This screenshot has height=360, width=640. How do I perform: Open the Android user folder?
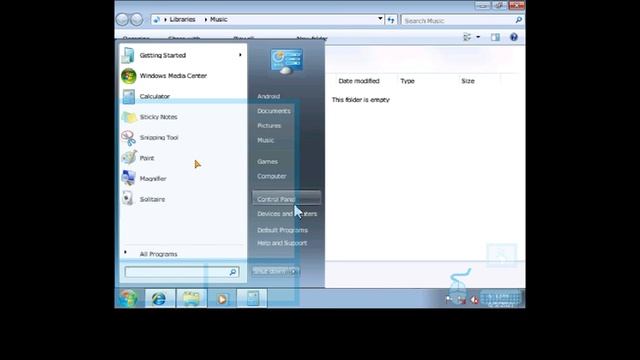point(269,96)
